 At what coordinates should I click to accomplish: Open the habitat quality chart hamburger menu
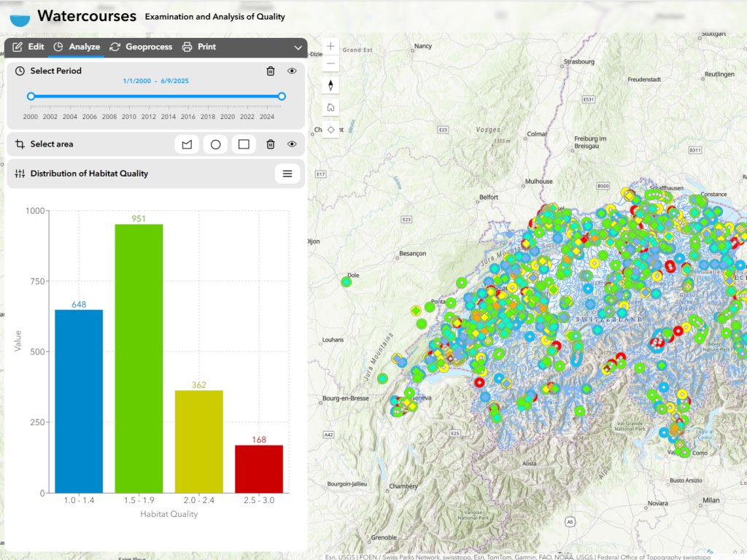point(287,174)
